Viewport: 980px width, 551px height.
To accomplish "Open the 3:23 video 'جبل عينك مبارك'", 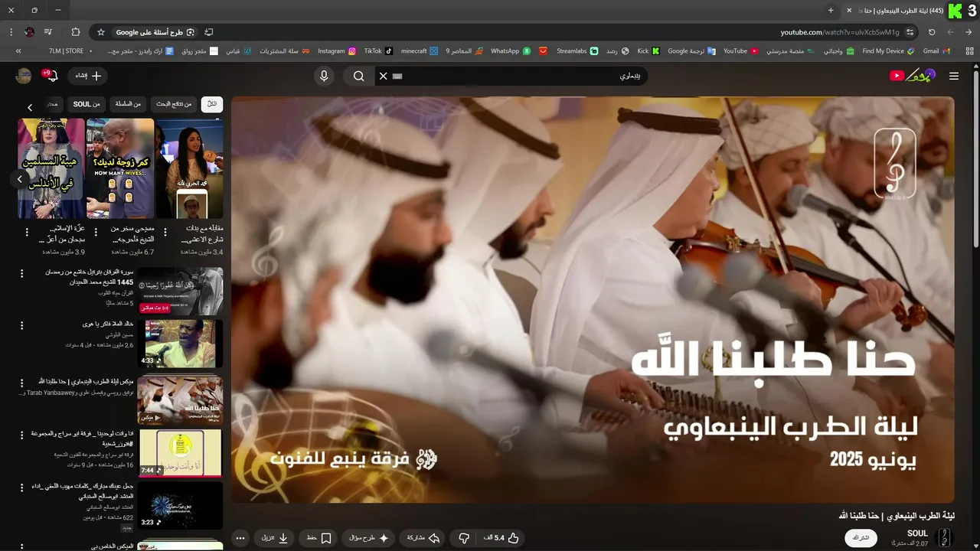I will pyautogui.click(x=181, y=505).
